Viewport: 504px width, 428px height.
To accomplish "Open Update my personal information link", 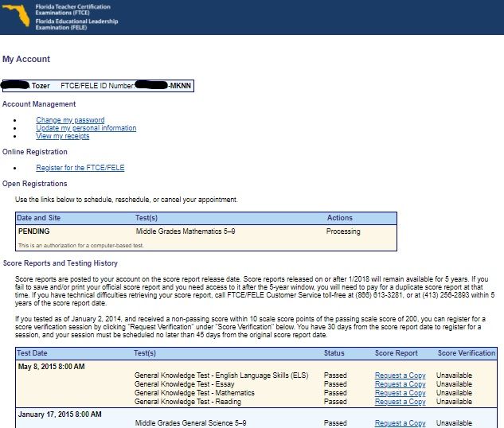I will pyautogui.click(x=86, y=128).
